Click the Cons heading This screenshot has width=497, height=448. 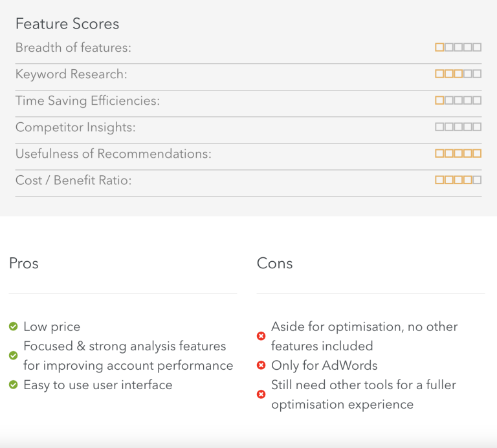click(x=275, y=263)
